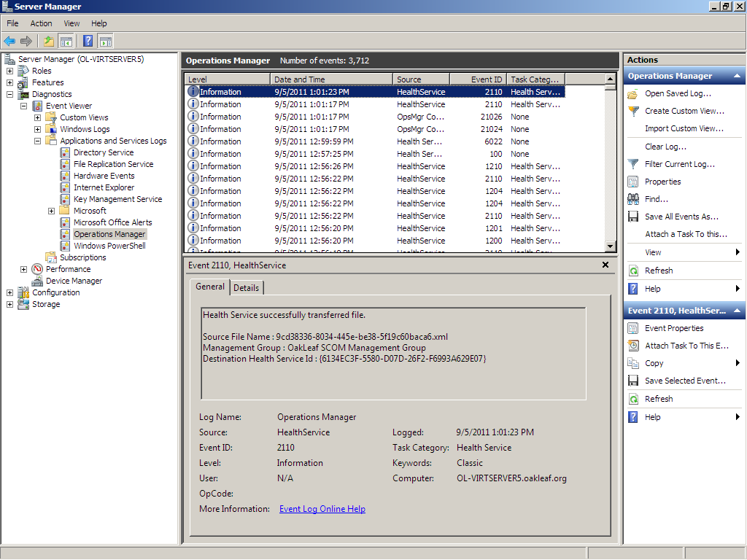Viewport: 747px width, 560px height.
Task: Expand the Performance tree node
Action: [x=23, y=270]
